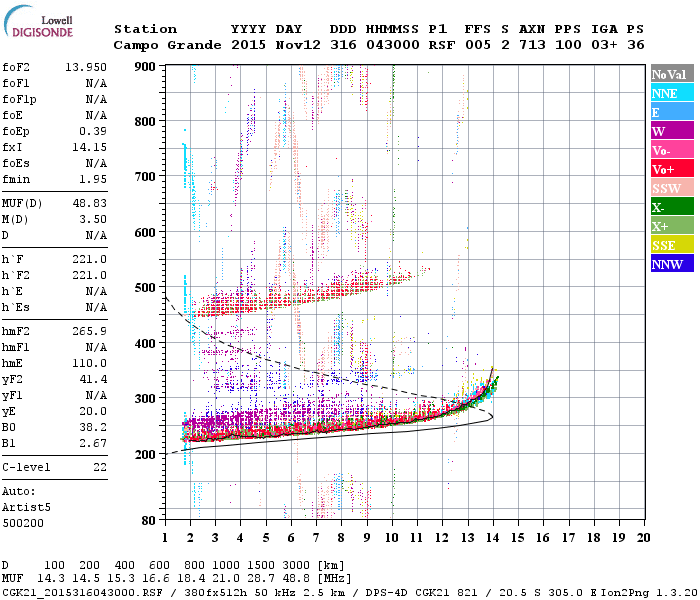This screenshot has width=700, height=600.
Task: Click the 900 km y-axis label
Action: click(145, 67)
